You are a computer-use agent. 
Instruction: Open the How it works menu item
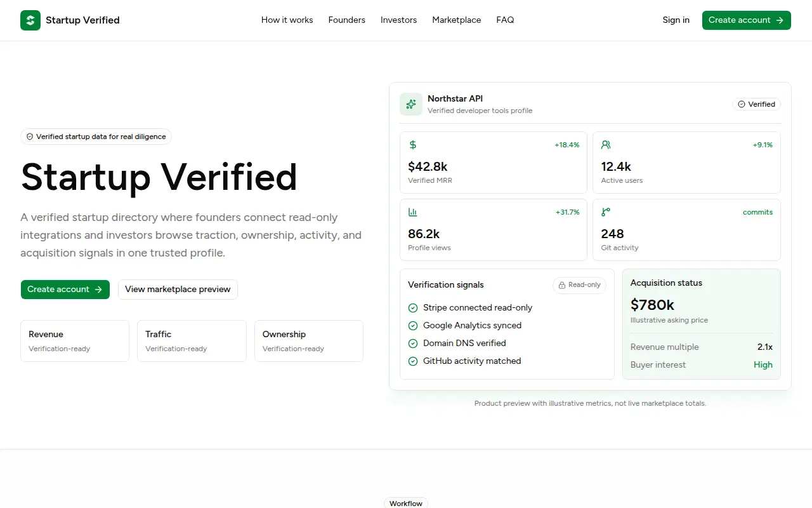pyautogui.click(x=287, y=20)
